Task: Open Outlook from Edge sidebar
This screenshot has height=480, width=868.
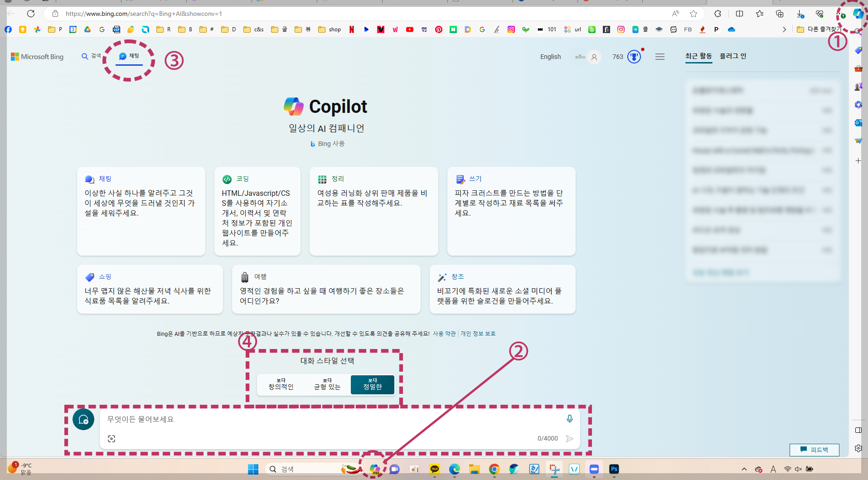Action: point(858,123)
